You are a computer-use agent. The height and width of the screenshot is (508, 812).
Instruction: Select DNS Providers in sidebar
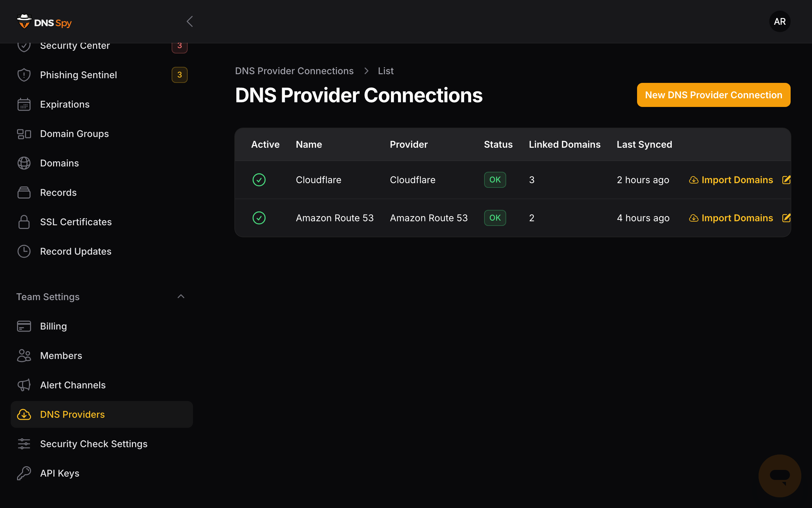(102, 414)
